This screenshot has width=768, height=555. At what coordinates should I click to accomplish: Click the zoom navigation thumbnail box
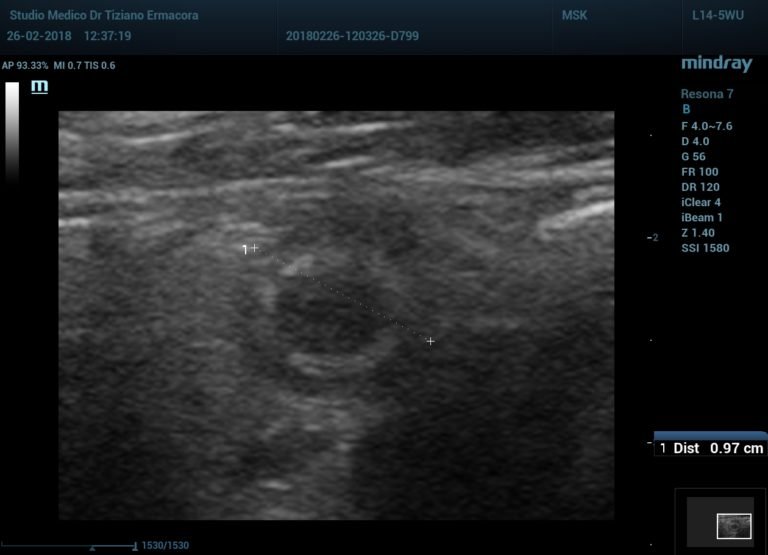point(733,525)
